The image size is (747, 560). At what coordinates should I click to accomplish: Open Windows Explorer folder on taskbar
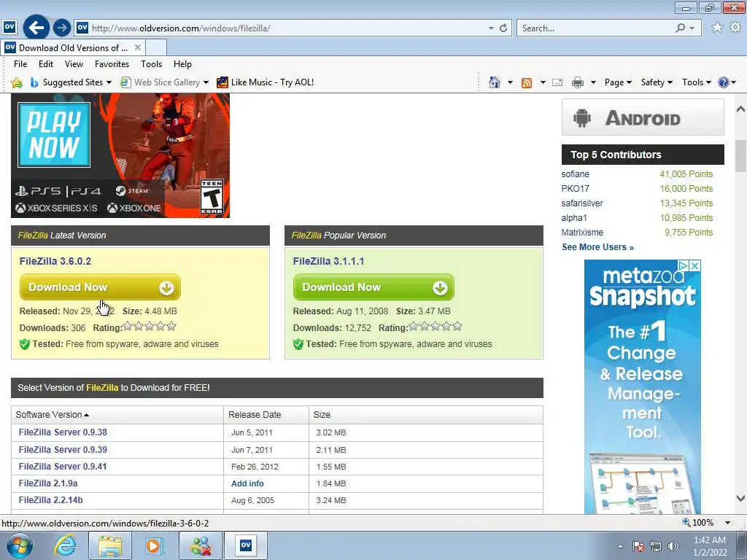pyautogui.click(x=110, y=545)
